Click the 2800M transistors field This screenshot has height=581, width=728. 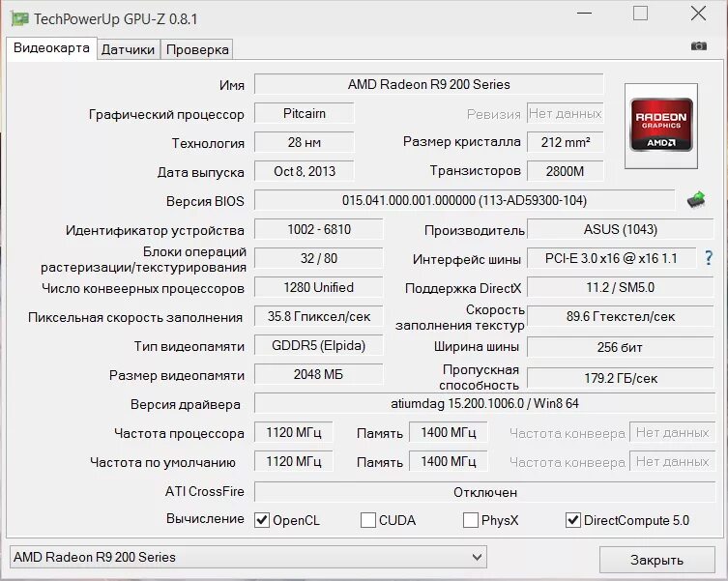click(565, 171)
